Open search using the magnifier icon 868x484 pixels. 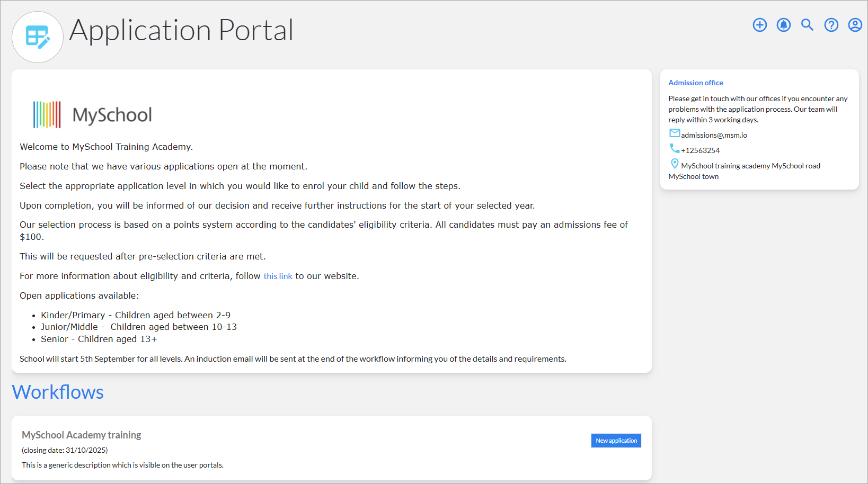pos(807,25)
